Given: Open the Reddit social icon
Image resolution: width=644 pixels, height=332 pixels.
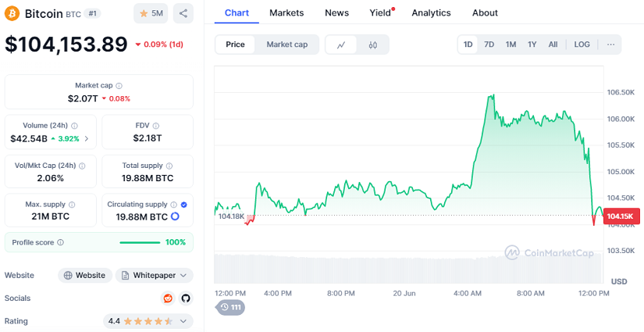Looking at the screenshot, I should click(168, 298).
